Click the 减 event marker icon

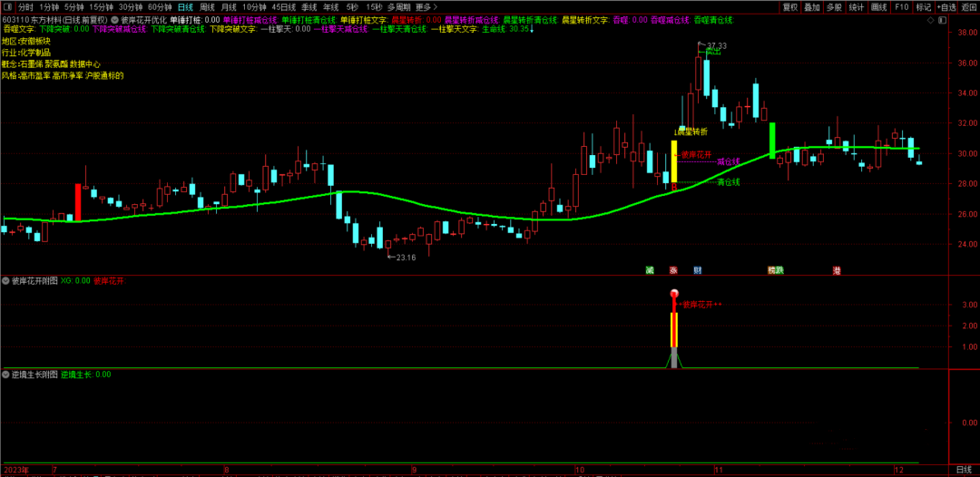coord(650,270)
